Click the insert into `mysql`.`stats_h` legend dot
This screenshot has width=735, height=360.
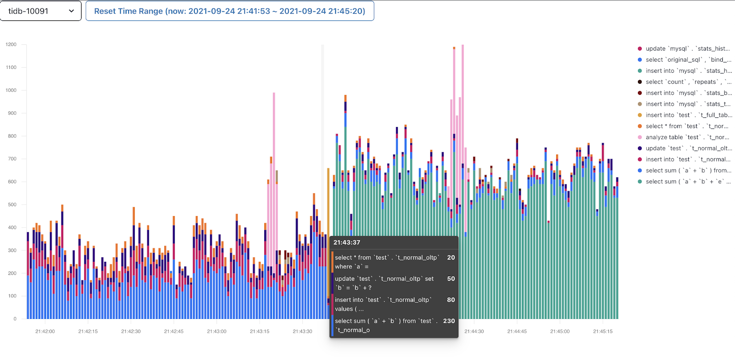(639, 71)
